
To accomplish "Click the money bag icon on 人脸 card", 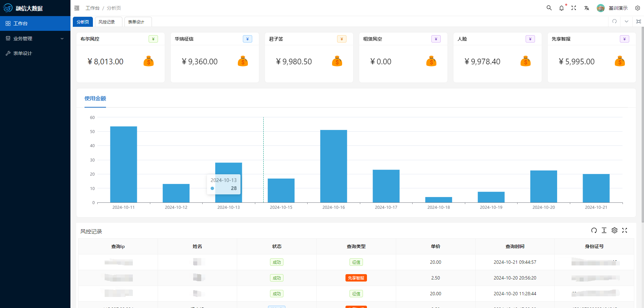I will click(x=526, y=61).
